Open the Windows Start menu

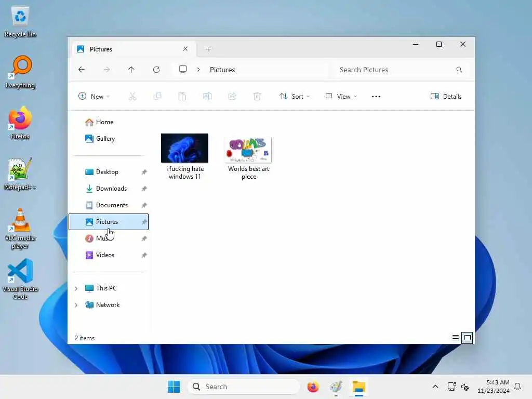click(174, 387)
